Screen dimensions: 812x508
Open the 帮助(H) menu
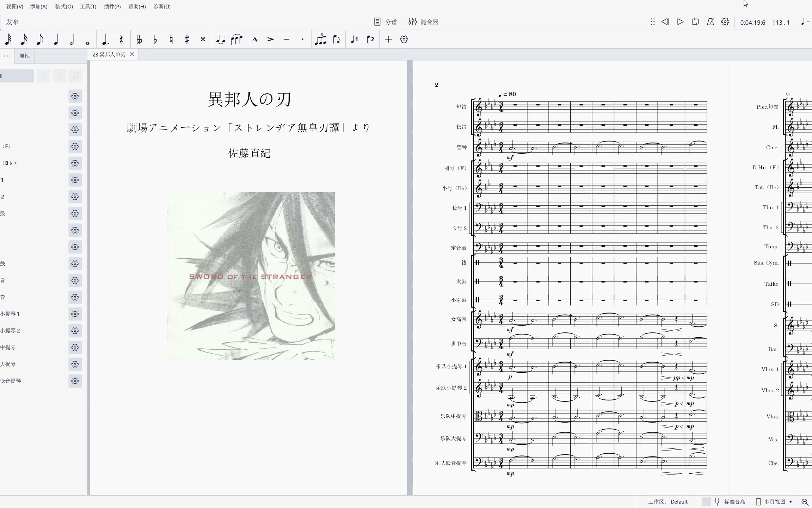(x=137, y=7)
